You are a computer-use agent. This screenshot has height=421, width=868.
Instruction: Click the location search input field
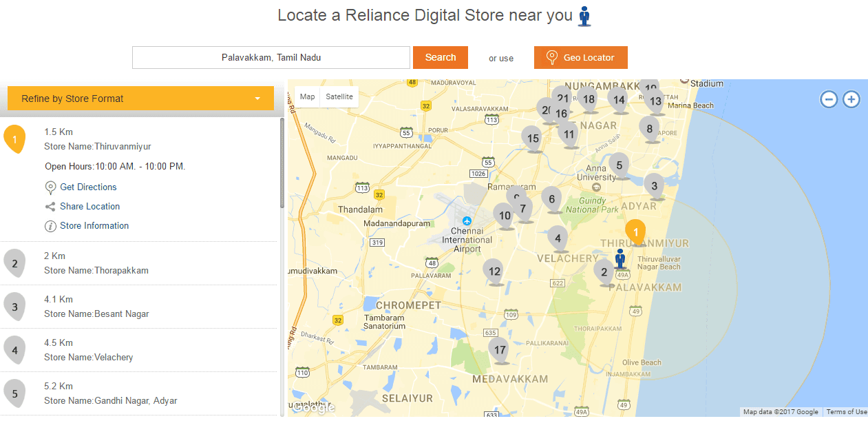coord(271,57)
